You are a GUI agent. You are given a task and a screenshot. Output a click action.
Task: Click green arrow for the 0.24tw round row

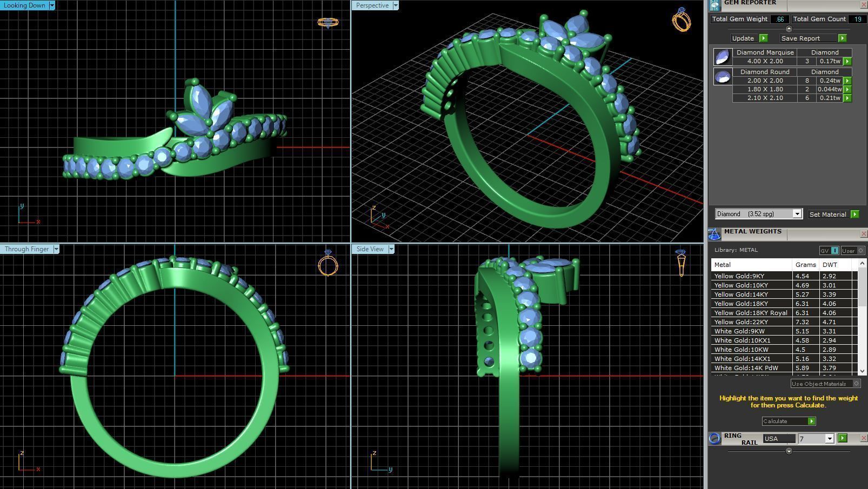[847, 81]
